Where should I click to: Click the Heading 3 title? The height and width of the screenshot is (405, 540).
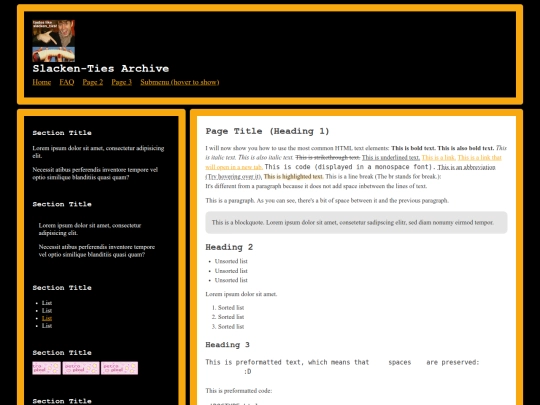point(227,345)
